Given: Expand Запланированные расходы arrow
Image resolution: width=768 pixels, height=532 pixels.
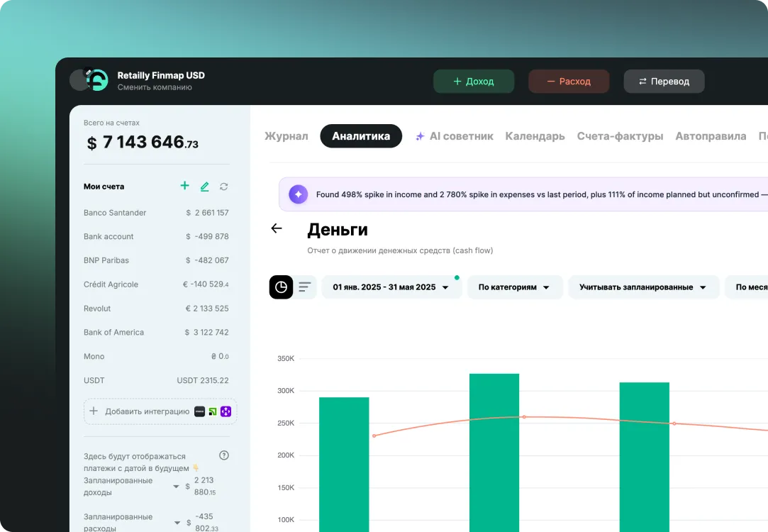Looking at the screenshot, I should click(x=177, y=523).
